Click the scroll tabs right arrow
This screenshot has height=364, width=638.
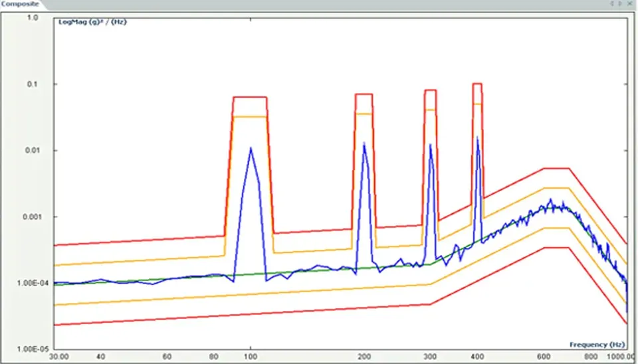pos(621,4)
